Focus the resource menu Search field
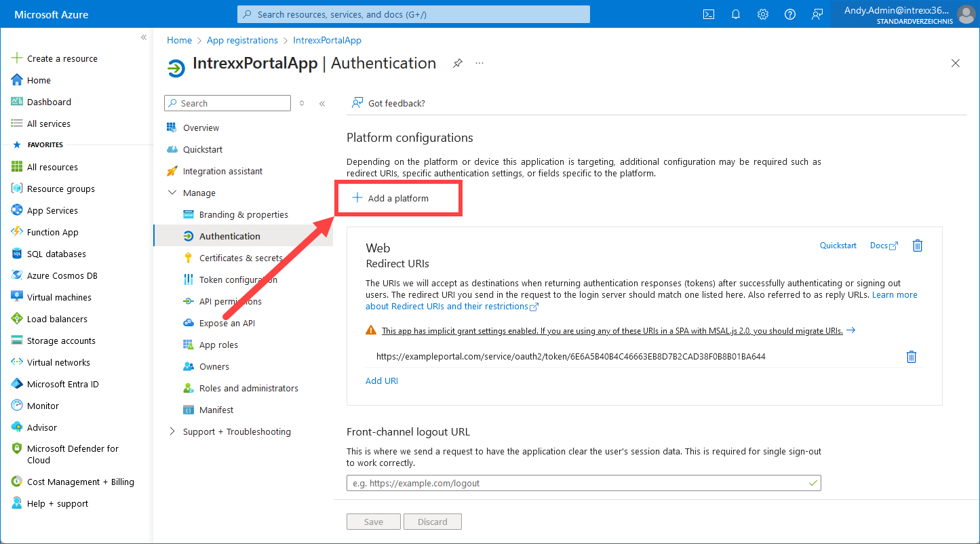The image size is (980, 544). click(x=228, y=103)
